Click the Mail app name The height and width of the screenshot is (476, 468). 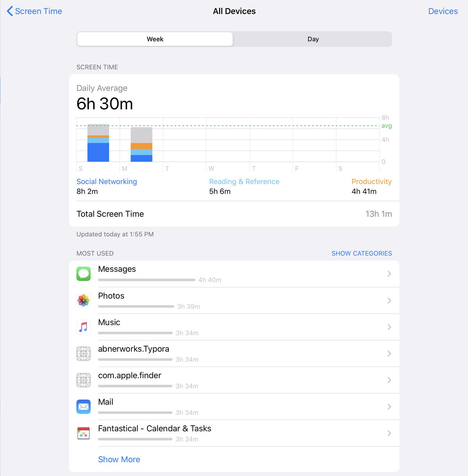106,402
